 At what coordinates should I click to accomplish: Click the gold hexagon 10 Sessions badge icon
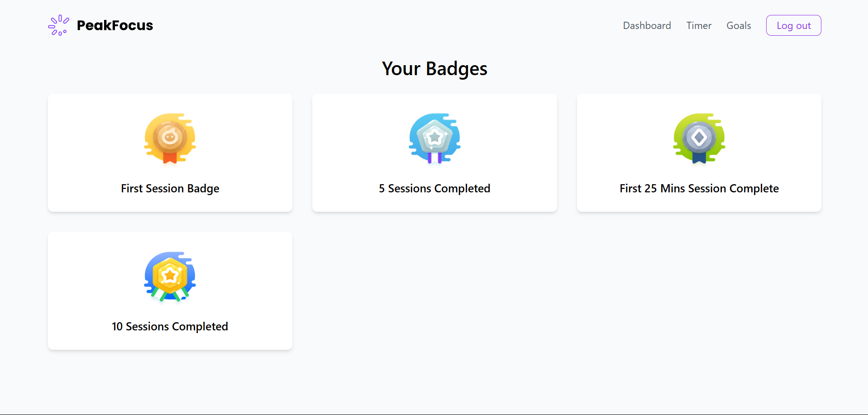pyautogui.click(x=170, y=275)
